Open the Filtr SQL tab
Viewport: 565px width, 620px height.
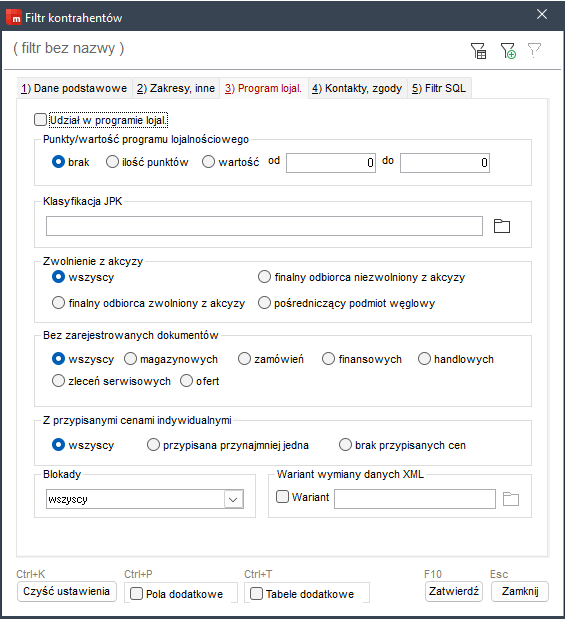[x=439, y=88]
